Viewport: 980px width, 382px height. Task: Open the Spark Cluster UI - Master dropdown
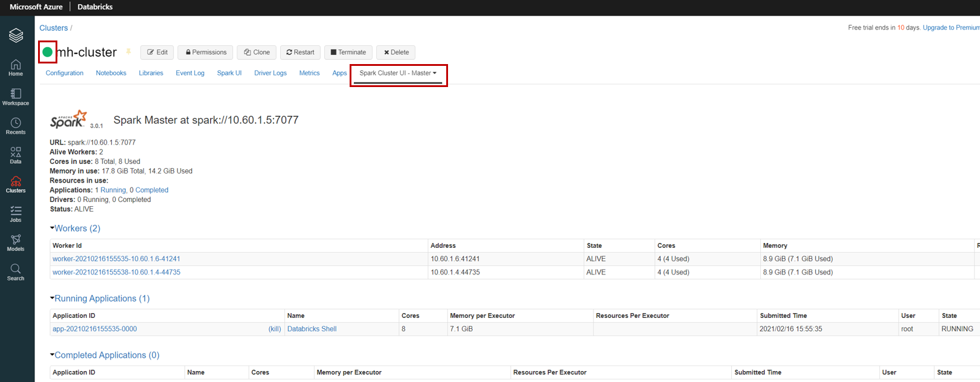click(x=398, y=73)
